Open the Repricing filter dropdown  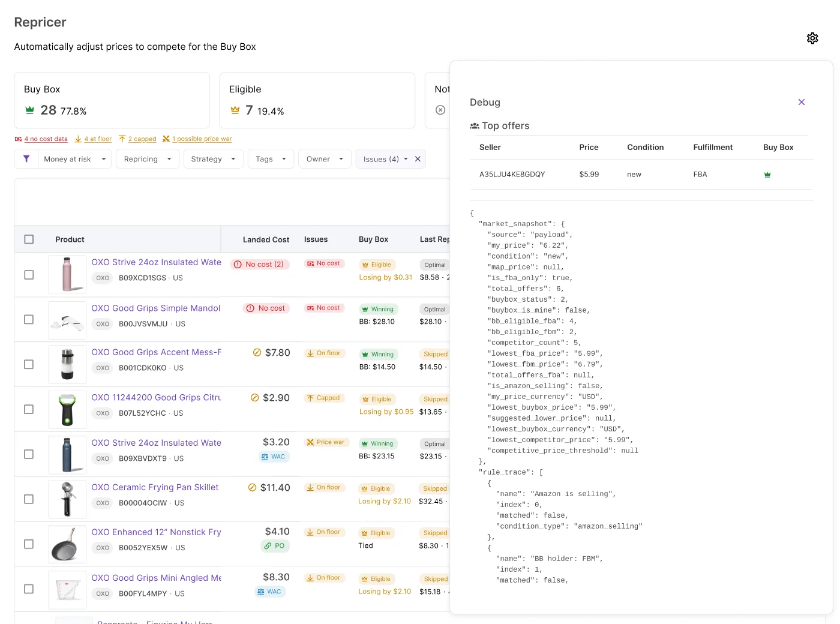148,159
